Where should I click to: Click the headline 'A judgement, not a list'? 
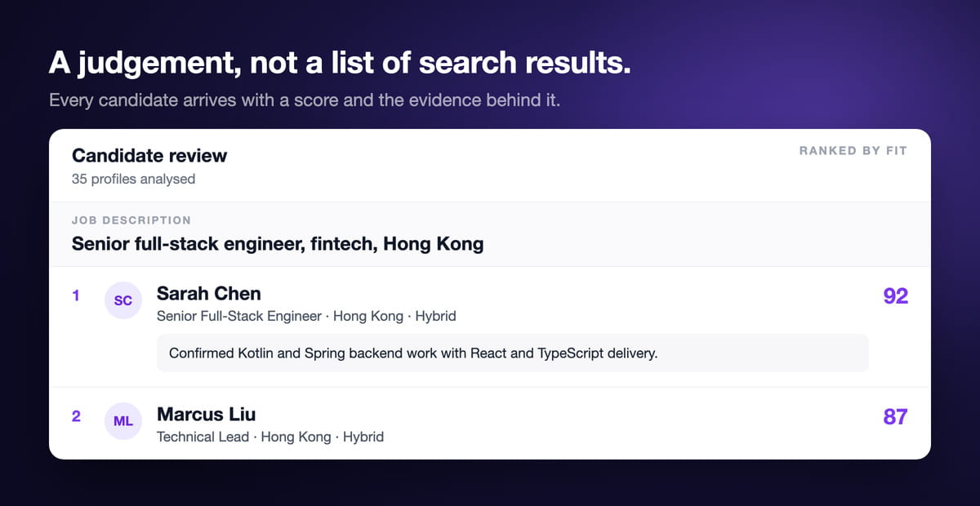tap(340, 64)
